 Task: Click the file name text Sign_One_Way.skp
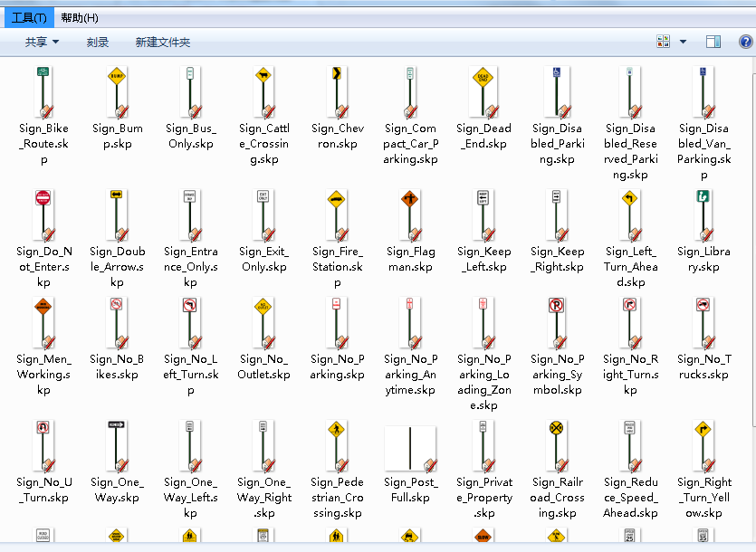117,490
